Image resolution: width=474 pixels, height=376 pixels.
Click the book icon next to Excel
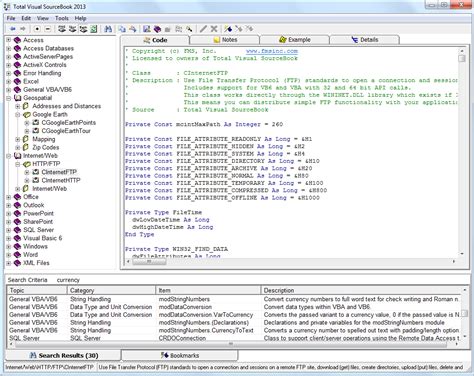17,81
